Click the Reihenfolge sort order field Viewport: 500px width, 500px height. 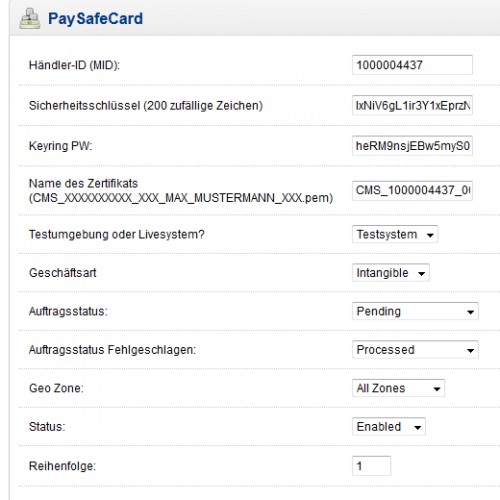coord(371,466)
